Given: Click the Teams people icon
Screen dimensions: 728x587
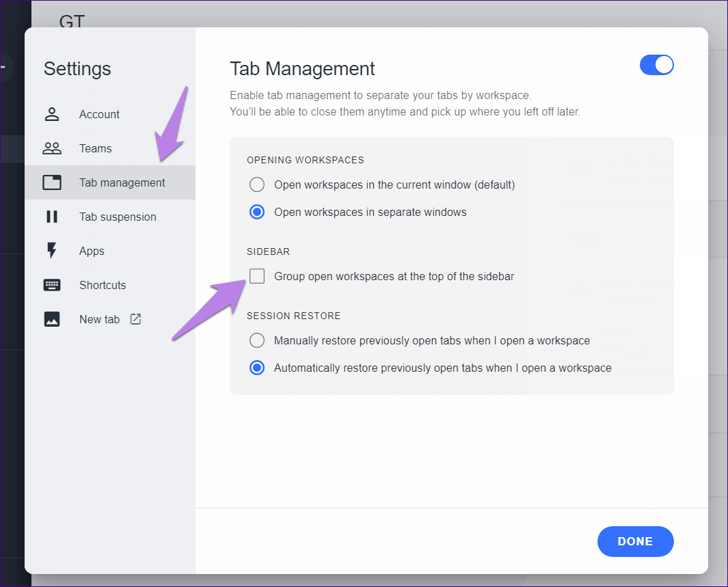Looking at the screenshot, I should click(x=51, y=148).
